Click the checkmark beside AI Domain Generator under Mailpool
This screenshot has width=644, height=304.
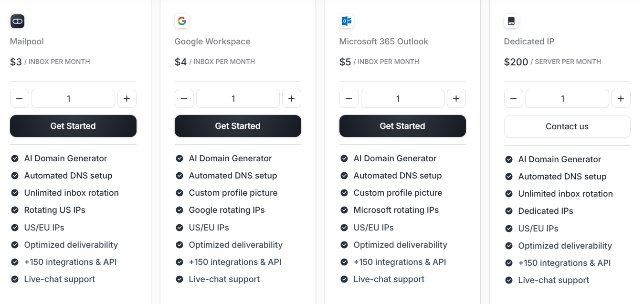[15, 158]
